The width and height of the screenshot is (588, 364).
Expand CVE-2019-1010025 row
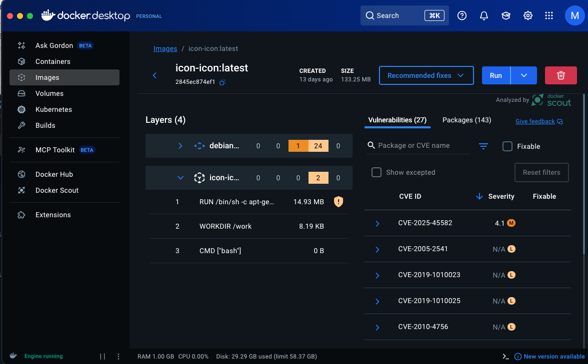tap(377, 302)
